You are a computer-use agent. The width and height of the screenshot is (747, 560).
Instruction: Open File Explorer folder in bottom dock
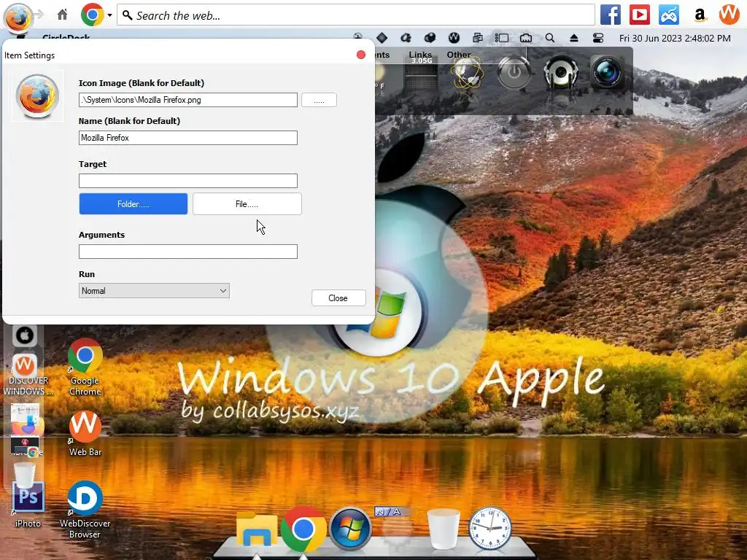[257, 529]
